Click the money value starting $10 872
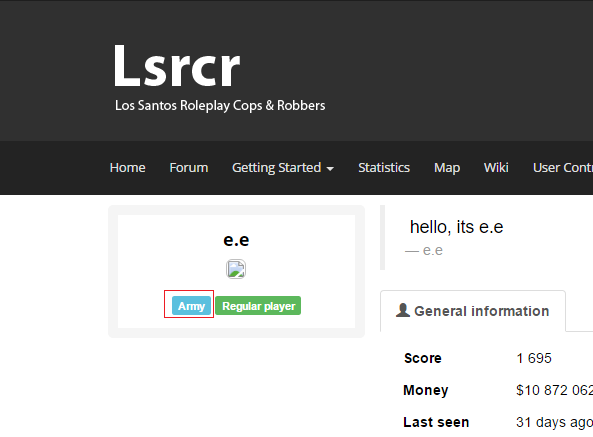 point(554,390)
